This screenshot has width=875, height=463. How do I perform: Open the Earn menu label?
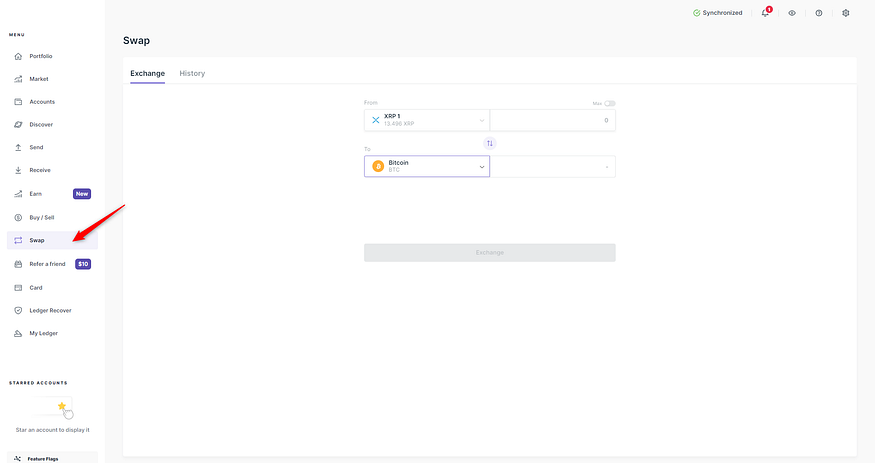[x=36, y=194]
